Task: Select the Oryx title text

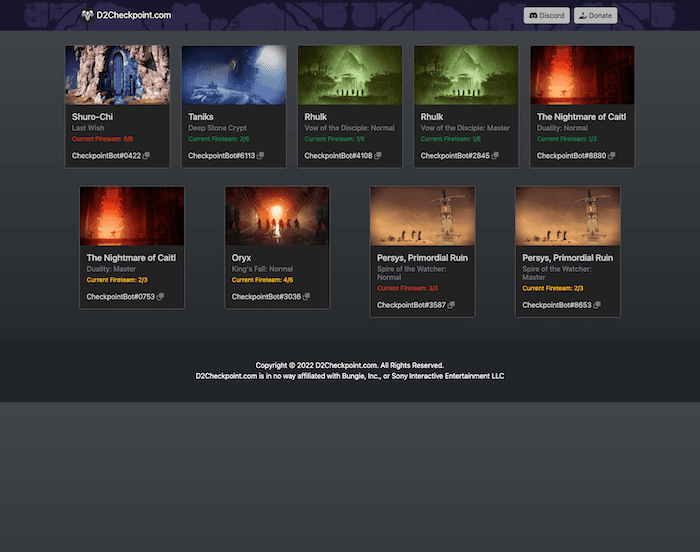Action: [x=242, y=258]
